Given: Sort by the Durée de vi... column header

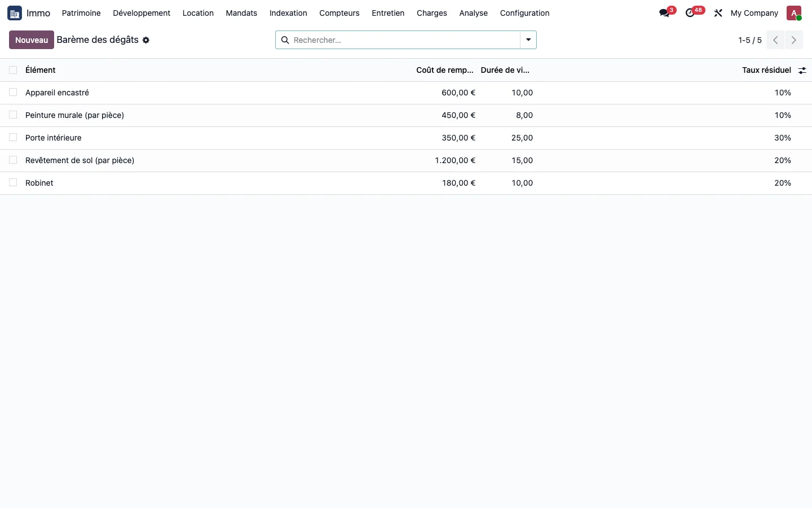Looking at the screenshot, I should tap(505, 70).
